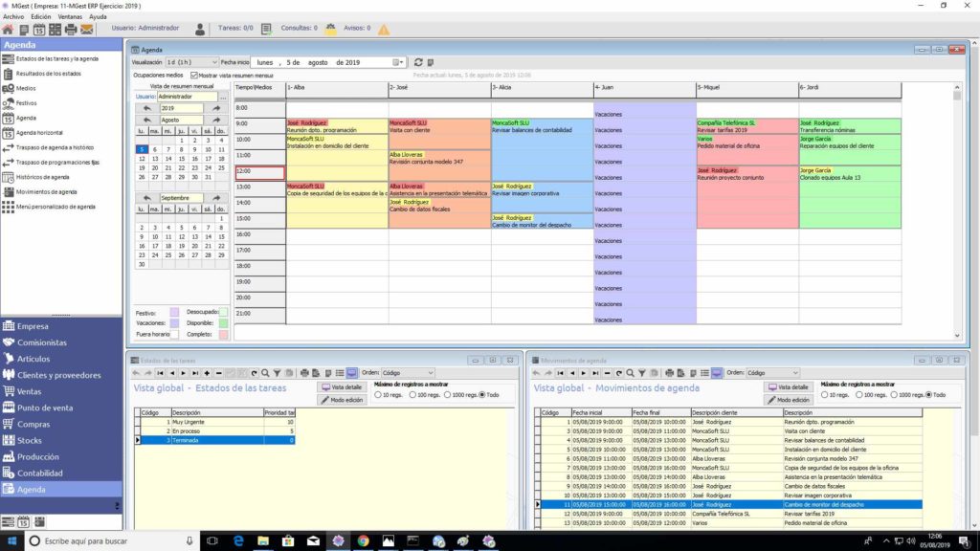Click the refresh icon in Agenda window
This screenshot has height=551, width=980.
(x=418, y=62)
